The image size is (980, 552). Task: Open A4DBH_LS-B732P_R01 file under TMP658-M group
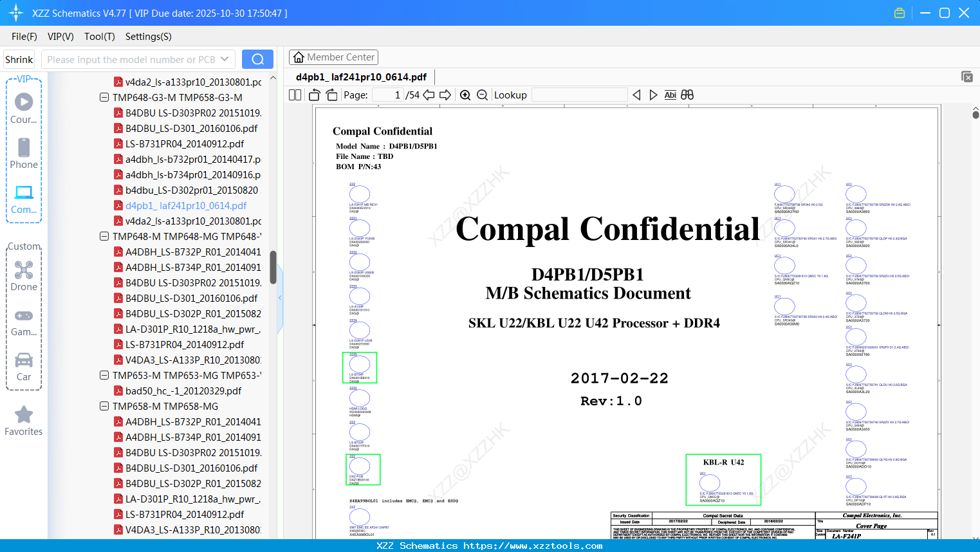tap(188, 421)
